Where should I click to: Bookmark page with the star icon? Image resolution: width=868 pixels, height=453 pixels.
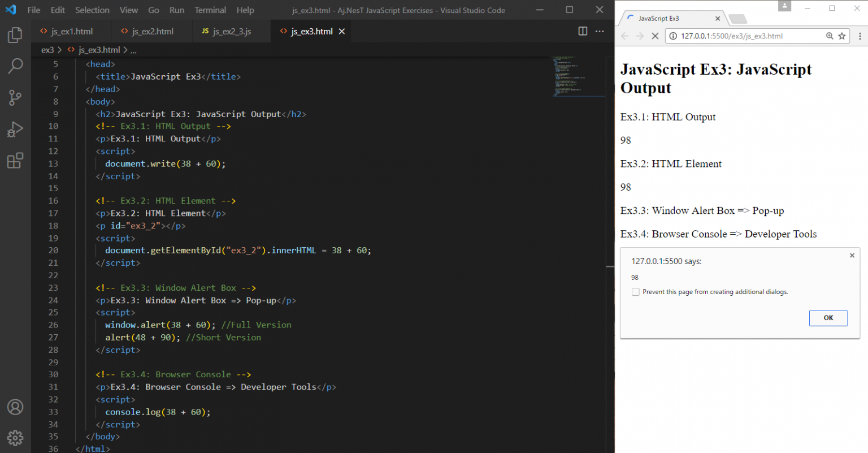tap(842, 36)
